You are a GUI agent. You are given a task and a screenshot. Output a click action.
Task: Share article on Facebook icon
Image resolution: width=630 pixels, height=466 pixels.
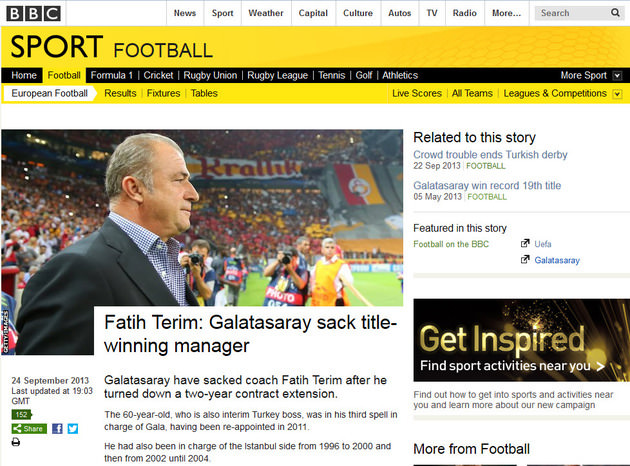click(57, 429)
